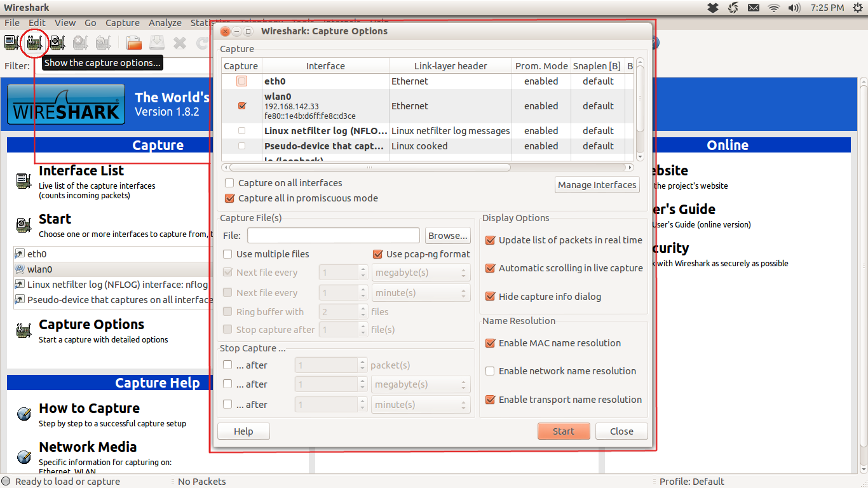The image size is (868, 488).
Task: Open the Shutter indicator in the top panel
Action: [733, 8]
